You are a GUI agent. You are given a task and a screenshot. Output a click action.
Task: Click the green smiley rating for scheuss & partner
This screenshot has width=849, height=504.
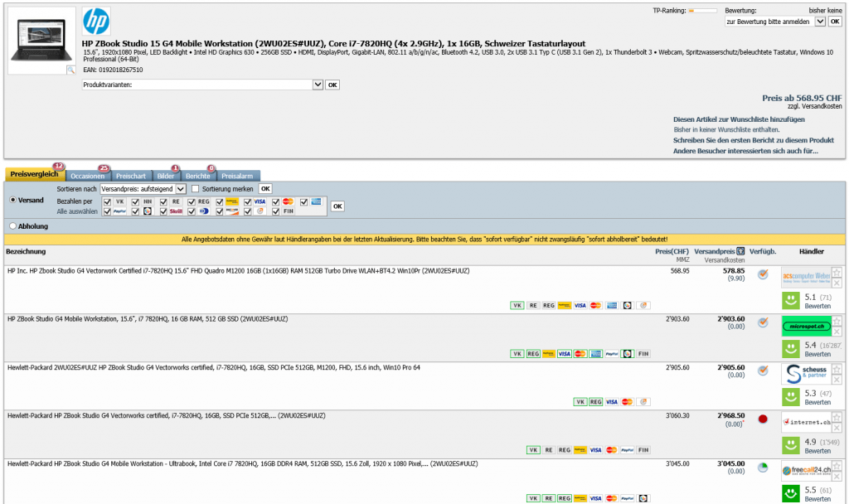pyautogui.click(x=792, y=398)
